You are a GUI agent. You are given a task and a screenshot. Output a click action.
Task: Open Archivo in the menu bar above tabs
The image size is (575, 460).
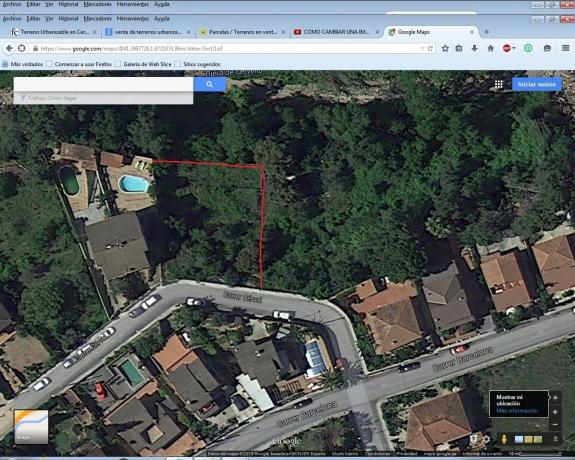pos(12,18)
